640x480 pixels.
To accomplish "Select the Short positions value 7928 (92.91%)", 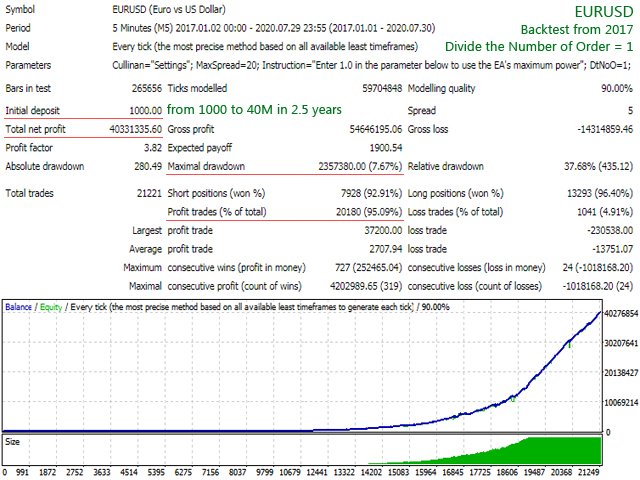I will [371, 193].
